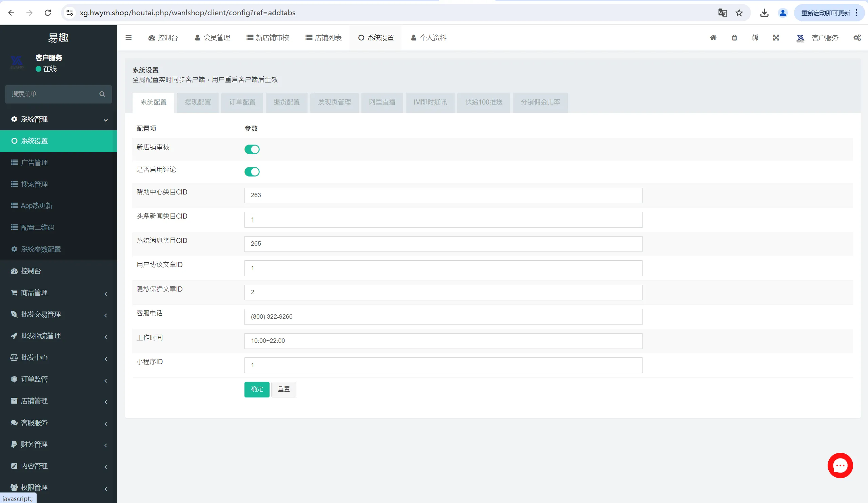Click the fullscreen expand icon

click(x=776, y=38)
